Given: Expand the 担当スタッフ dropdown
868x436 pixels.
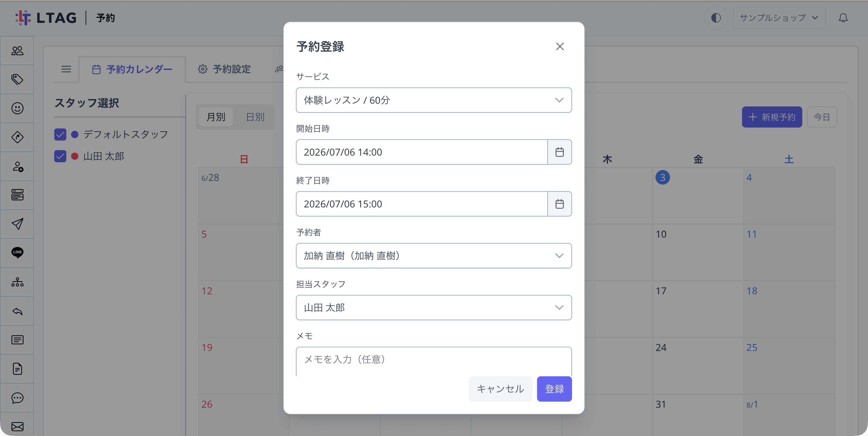Looking at the screenshot, I should pos(434,308).
